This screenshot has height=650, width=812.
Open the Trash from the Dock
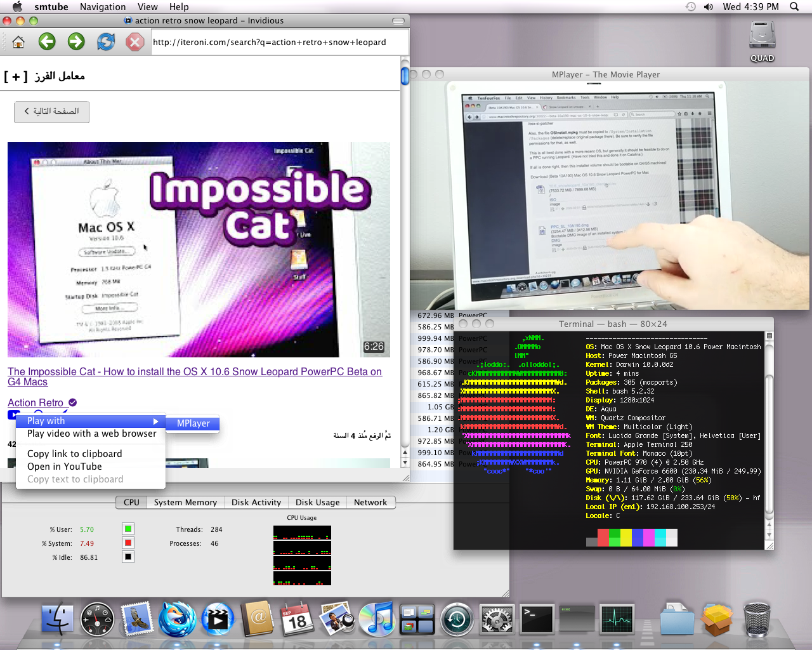tap(757, 620)
